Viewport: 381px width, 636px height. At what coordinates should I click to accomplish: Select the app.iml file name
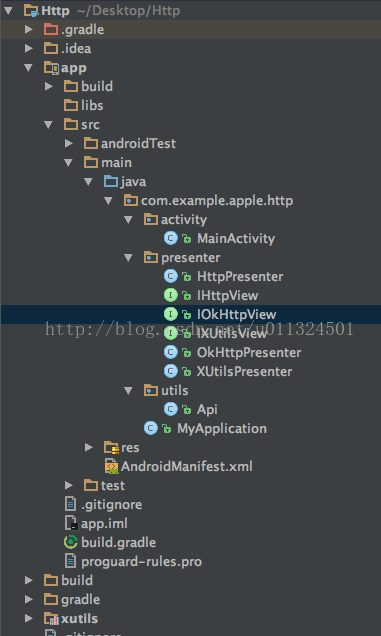click(104, 524)
